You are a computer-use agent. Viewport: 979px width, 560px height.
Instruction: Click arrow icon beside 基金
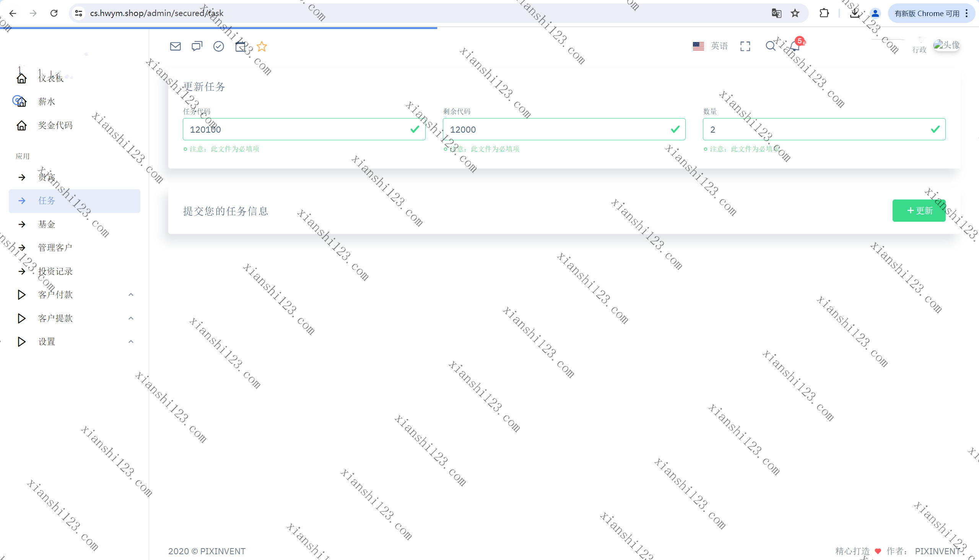(22, 224)
